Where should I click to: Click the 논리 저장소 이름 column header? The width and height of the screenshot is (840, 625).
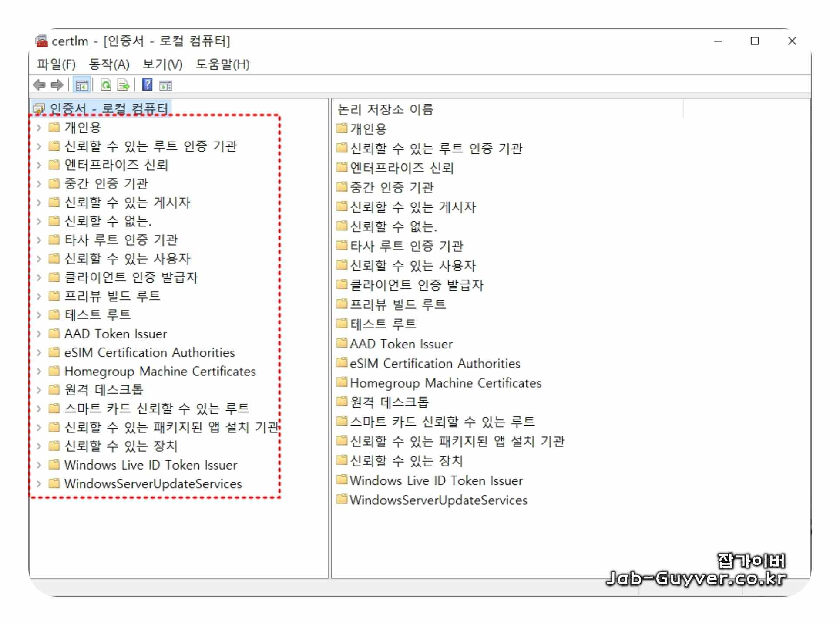coord(386,109)
